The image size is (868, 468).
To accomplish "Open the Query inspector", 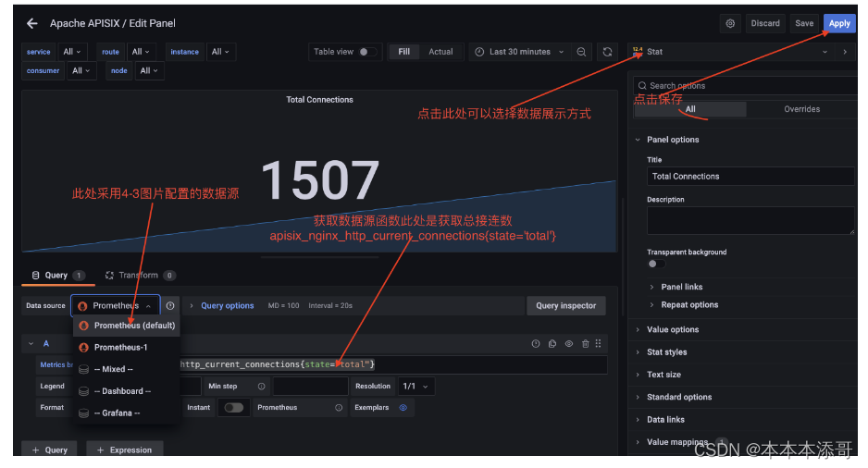I will point(565,306).
